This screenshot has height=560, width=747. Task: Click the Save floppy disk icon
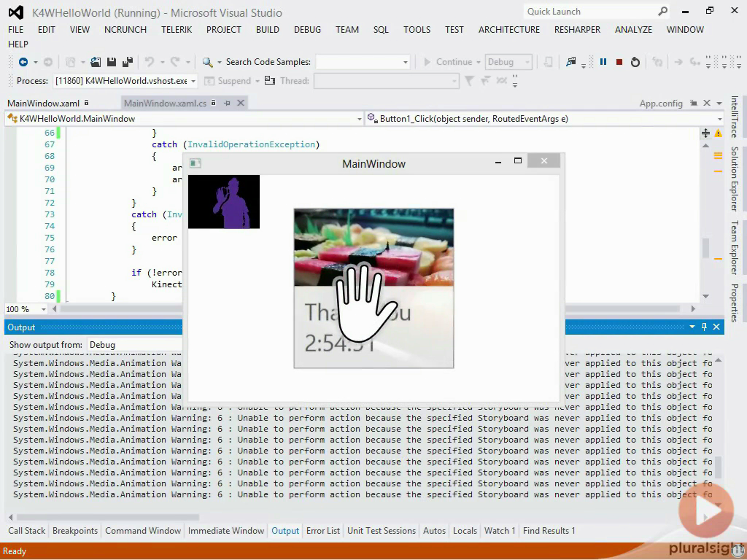pyautogui.click(x=112, y=62)
